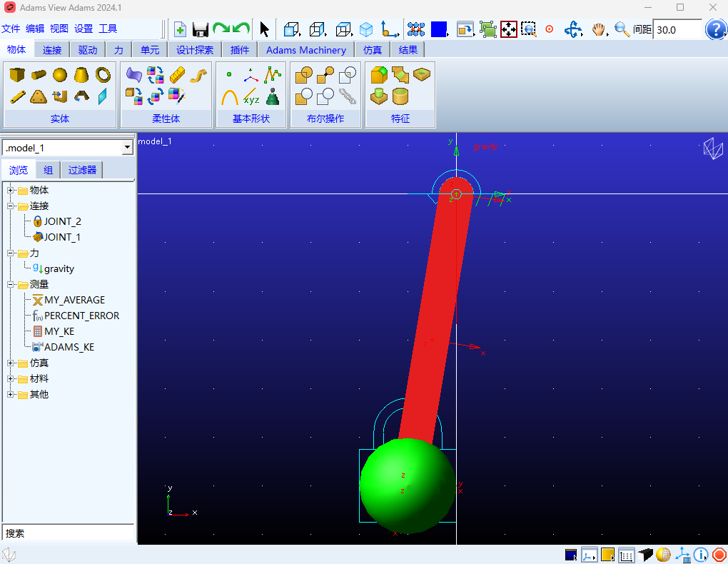Select the revolution solid tool
728x564 pixels.
click(81, 96)
